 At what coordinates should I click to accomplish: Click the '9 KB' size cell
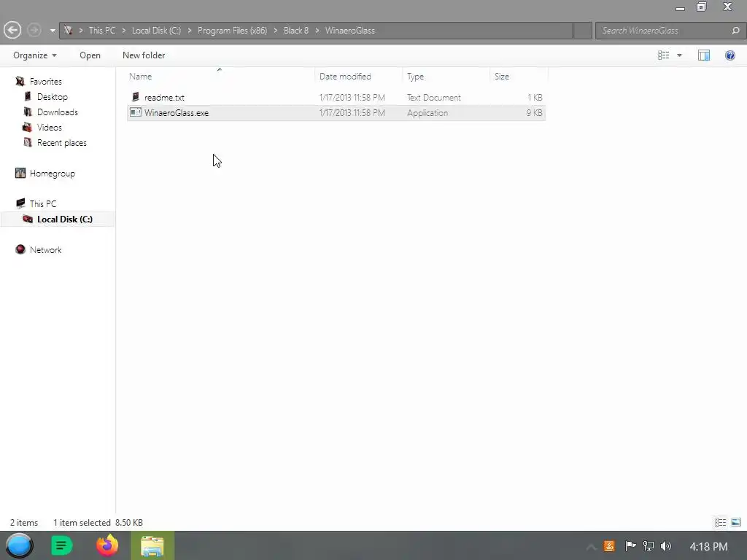pyautogui.click(x=535, y=113)
